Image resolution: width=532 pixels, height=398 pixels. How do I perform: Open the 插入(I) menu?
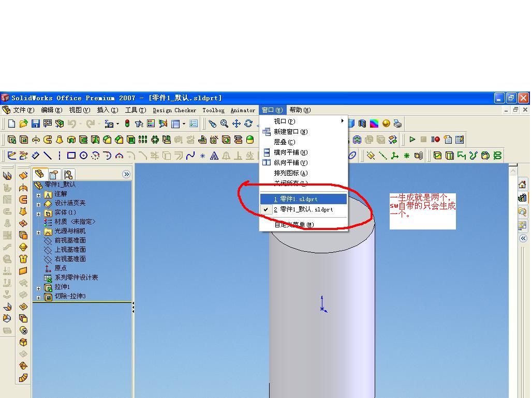(108, 110)
